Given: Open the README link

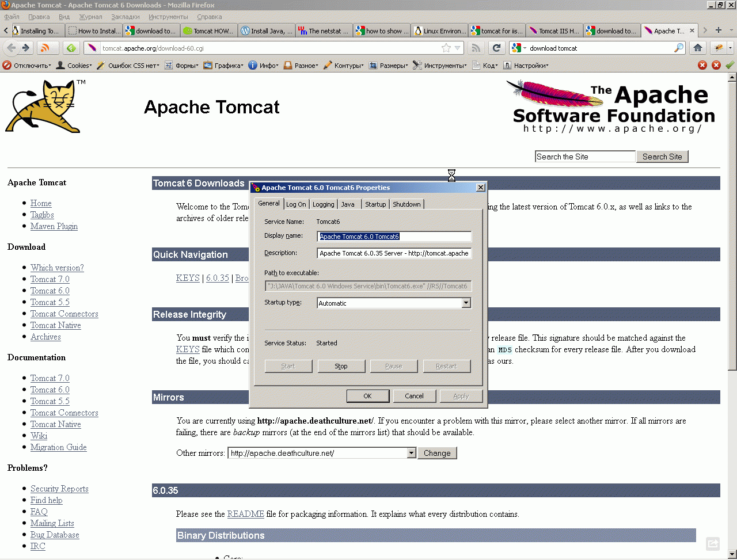Looking at the screenshot, I should (245, 514).
